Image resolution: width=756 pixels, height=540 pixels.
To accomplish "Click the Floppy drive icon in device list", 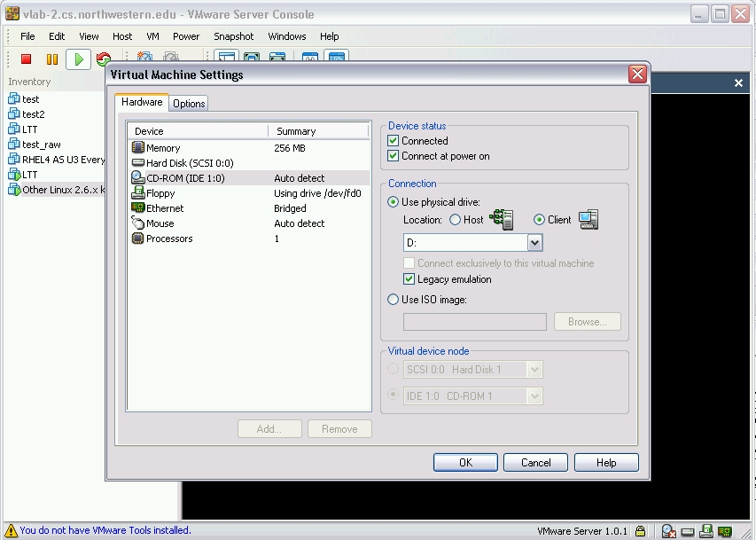I will (138, 192).
